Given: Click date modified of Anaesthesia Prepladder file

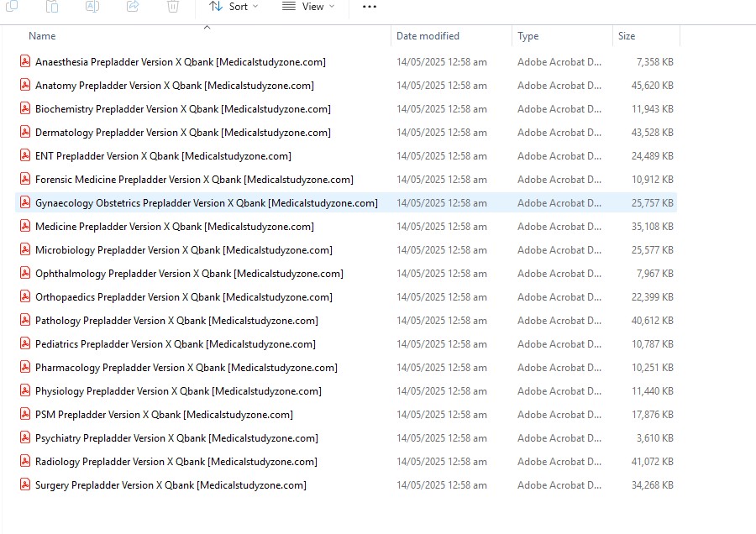Looking at the screenshot, I should coord(442,61).
